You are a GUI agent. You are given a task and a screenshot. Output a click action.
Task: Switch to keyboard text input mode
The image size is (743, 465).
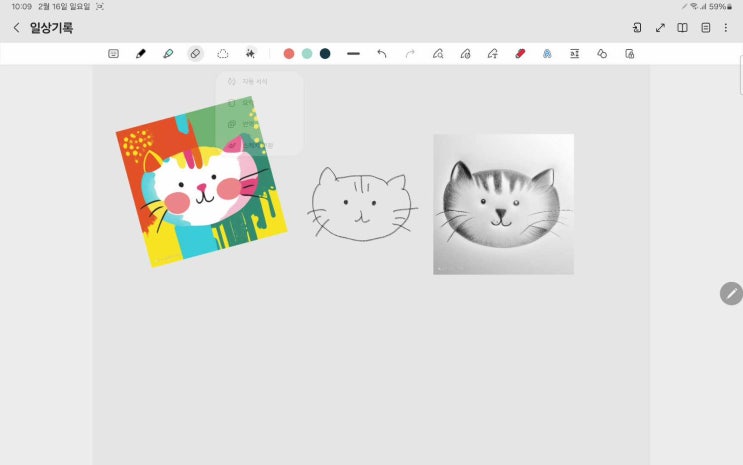pyautogui.click(x=113, y=54)
